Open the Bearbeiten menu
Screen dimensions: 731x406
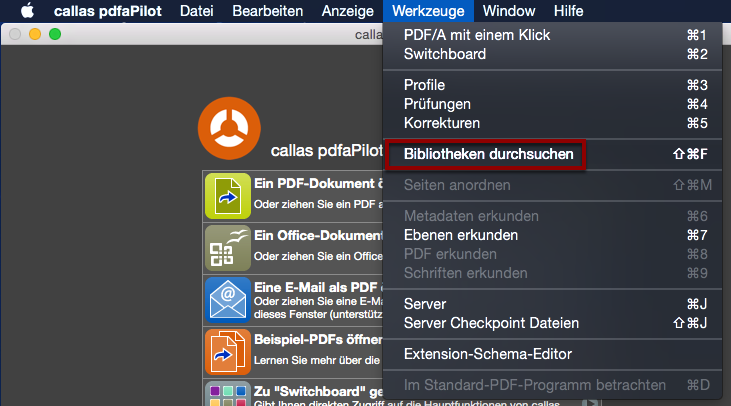[268, 11]
